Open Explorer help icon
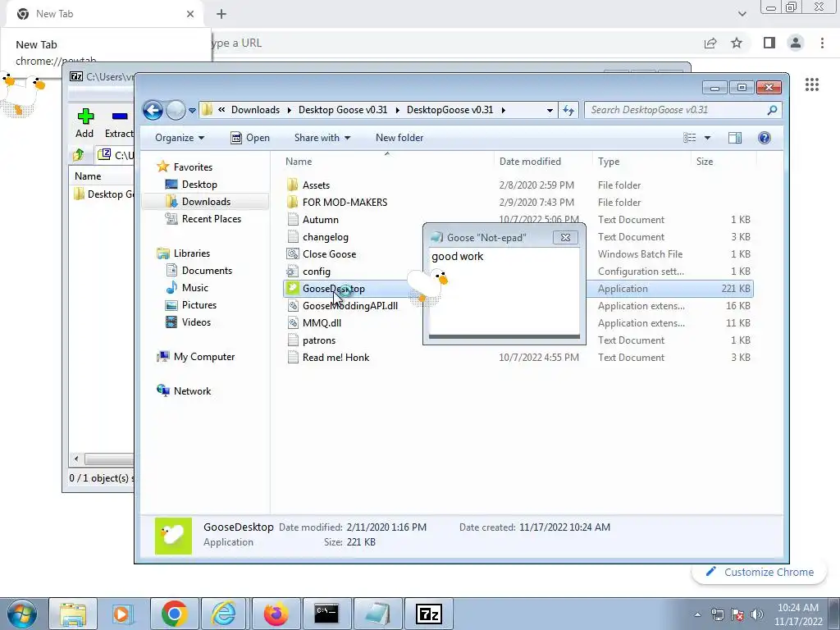Screen dimensions: 840x630 765,138
